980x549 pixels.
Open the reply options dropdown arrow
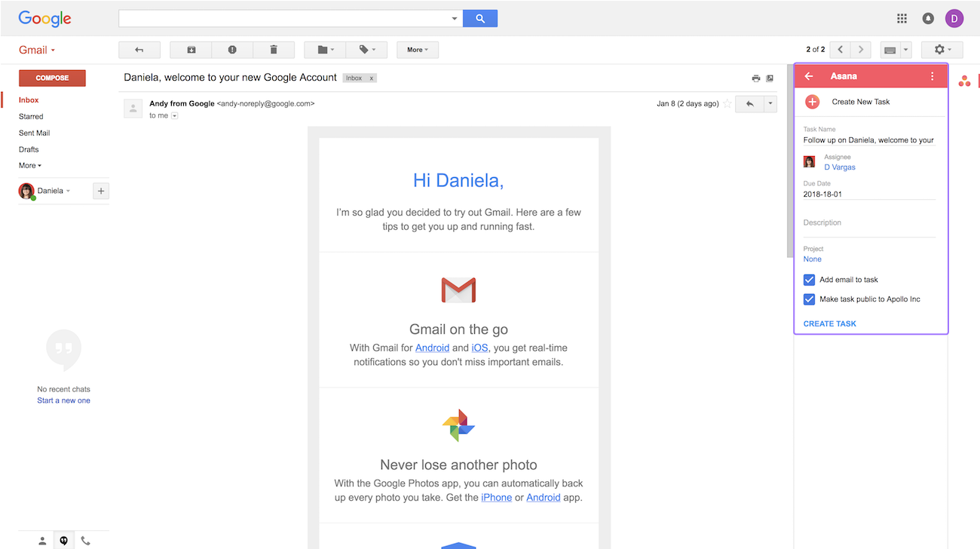pyautogui.click(x=770, y=104)
